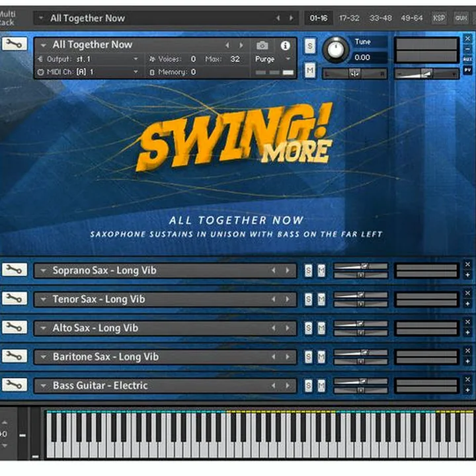Image resolution: width=476 pixels, height=476 pixels.
Task: Expand Tenor Sax name dropdown arrow
Action: [44, 299]
